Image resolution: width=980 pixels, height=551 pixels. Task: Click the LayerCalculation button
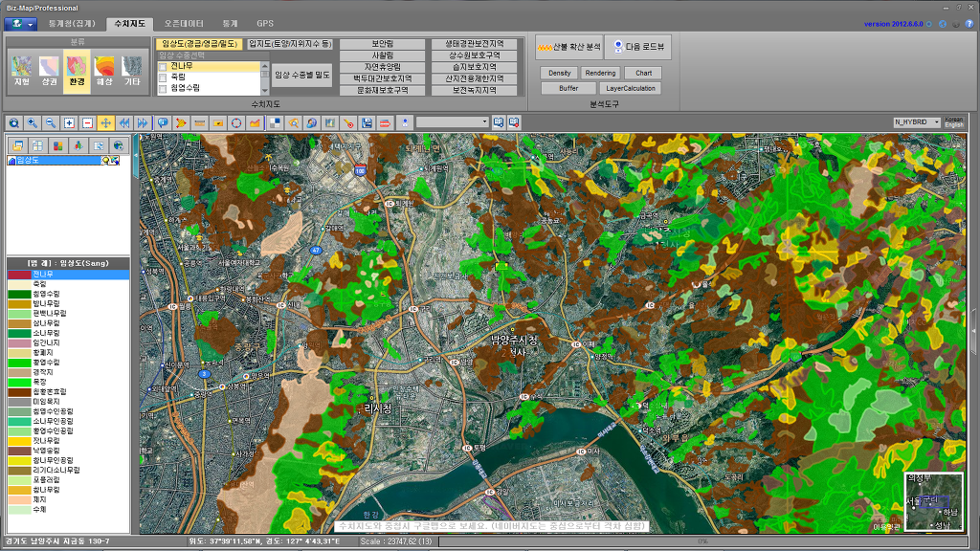[x=630, y=88]
